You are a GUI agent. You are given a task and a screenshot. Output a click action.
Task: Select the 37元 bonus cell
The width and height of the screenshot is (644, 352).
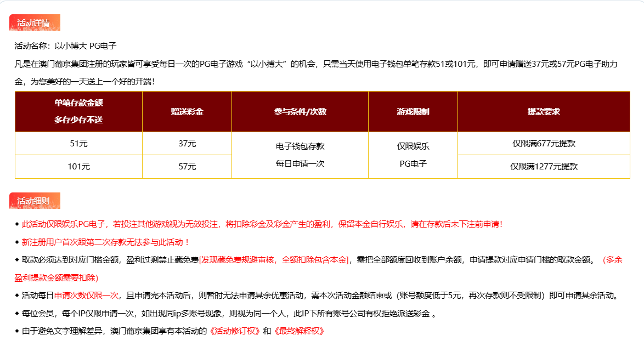[187, 144]
